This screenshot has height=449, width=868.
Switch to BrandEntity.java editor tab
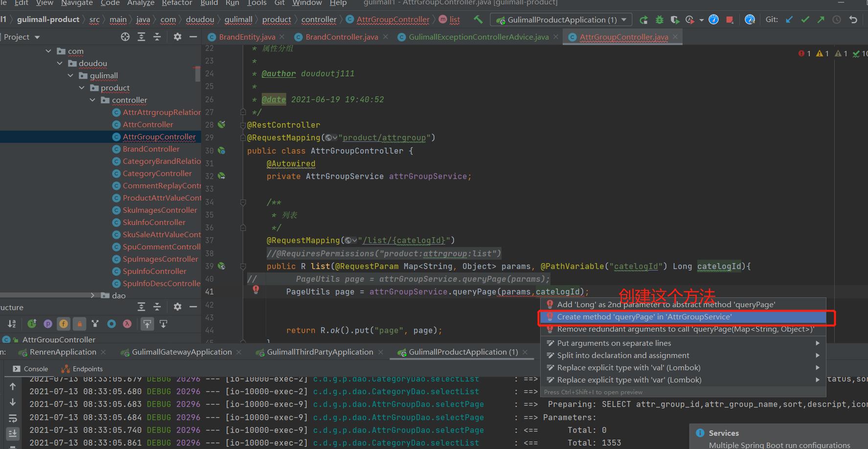(x=247, y=37)
